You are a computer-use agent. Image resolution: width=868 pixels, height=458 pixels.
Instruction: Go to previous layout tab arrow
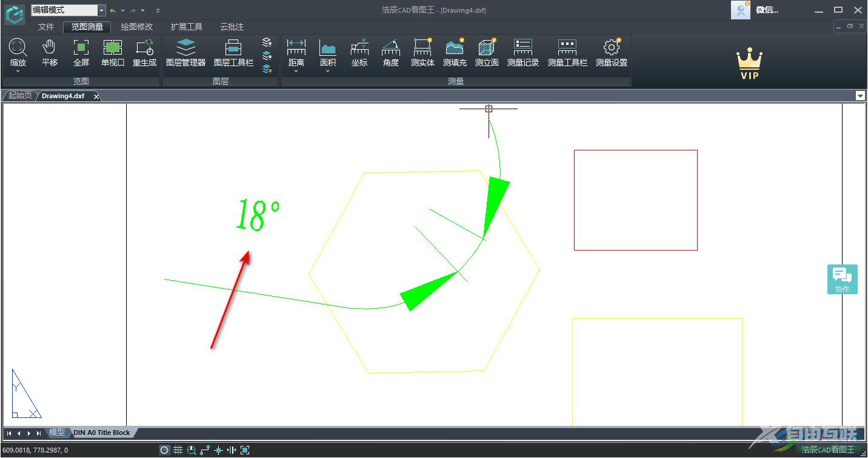click(x=19, y=433)
